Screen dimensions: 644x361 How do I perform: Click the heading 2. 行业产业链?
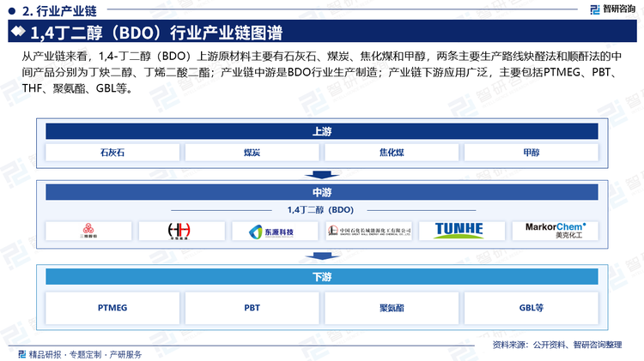[x=59, y=11]
